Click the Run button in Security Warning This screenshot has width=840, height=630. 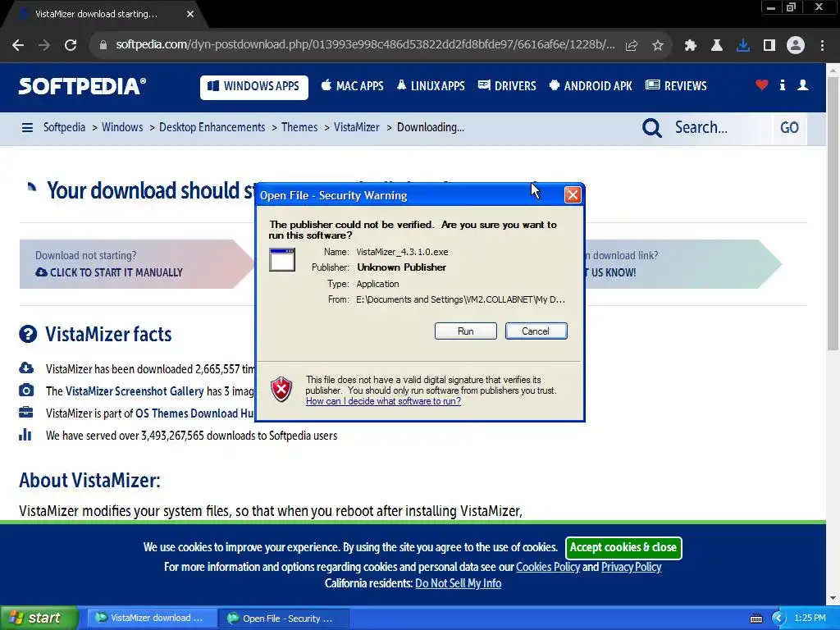pos(466,331)
